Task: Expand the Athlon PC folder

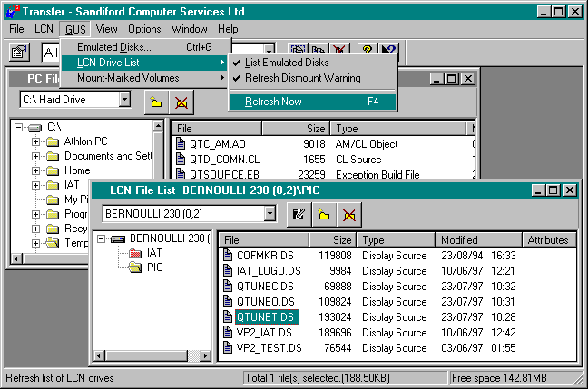Action: click(x=35, y=141)
